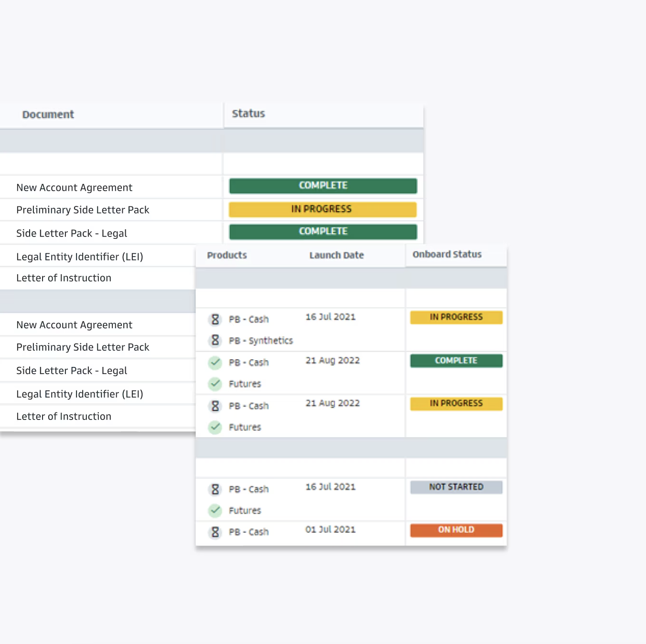Click the orange ON HOLD status badge
Screen dimensions: 646x644
456,530
